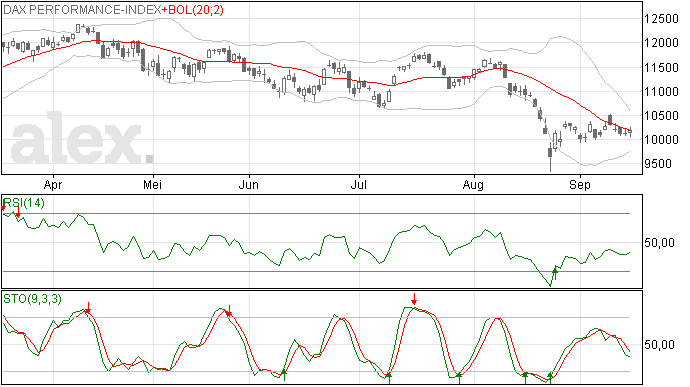
Task: Click the green buy arrow at late-July stochastic low
Action: [x=459, y=378]
